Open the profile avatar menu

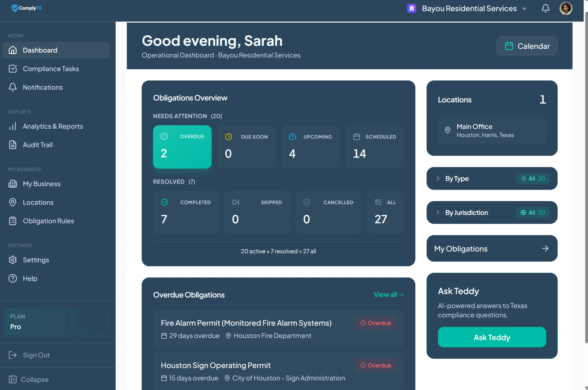click(565, 8)
